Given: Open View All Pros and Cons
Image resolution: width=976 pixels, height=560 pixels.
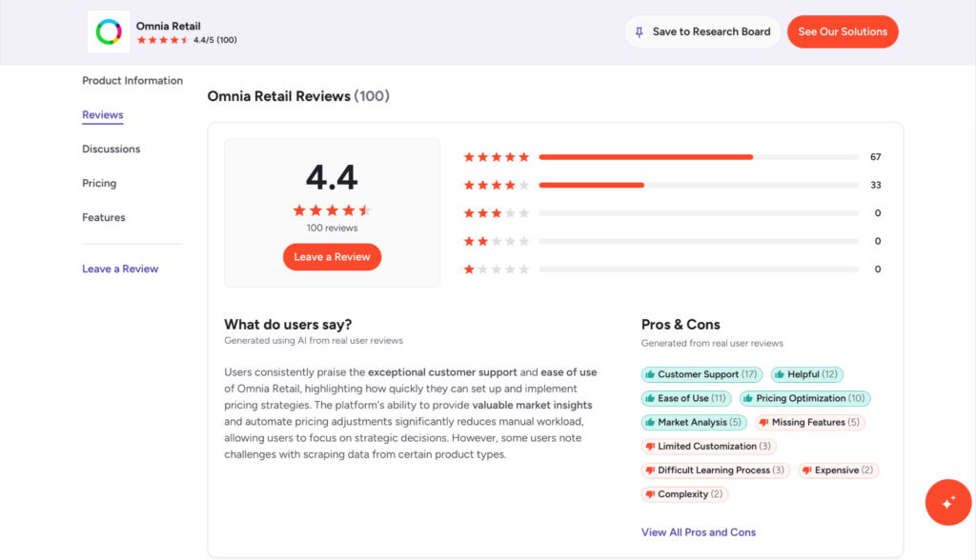Looking at the screenshot, I should 699,532.
